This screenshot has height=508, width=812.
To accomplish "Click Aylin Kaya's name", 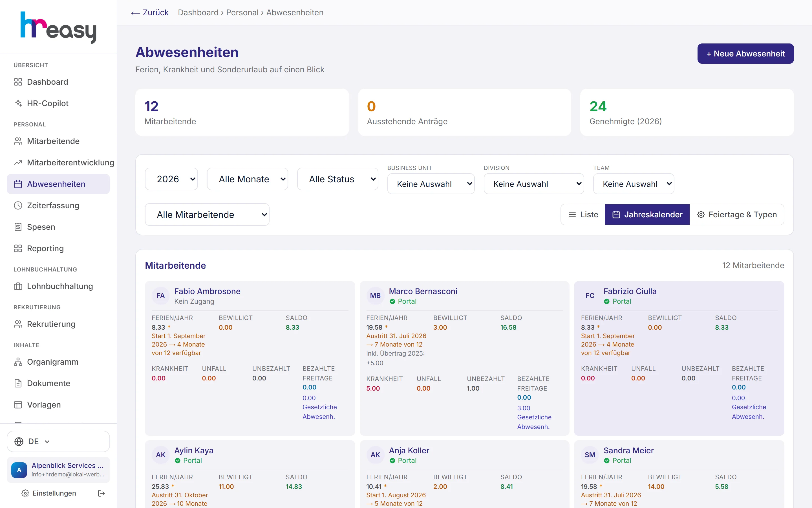I will (194, 450).
